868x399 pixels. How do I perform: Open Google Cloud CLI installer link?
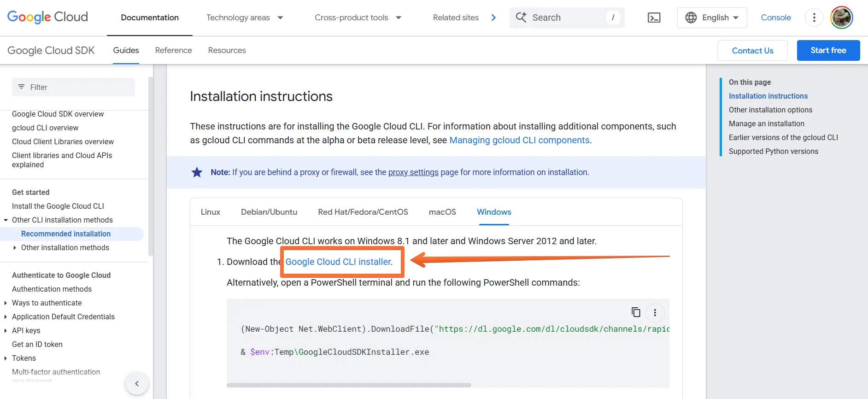pyautogui.click(x=338, y=262)
